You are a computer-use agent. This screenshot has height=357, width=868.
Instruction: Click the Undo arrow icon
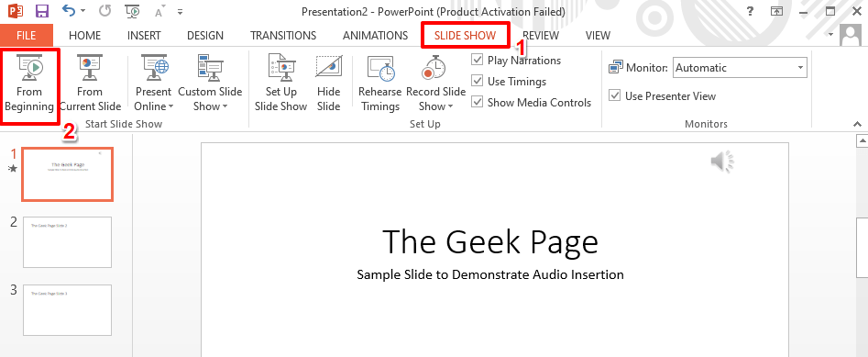click(68, 10)
